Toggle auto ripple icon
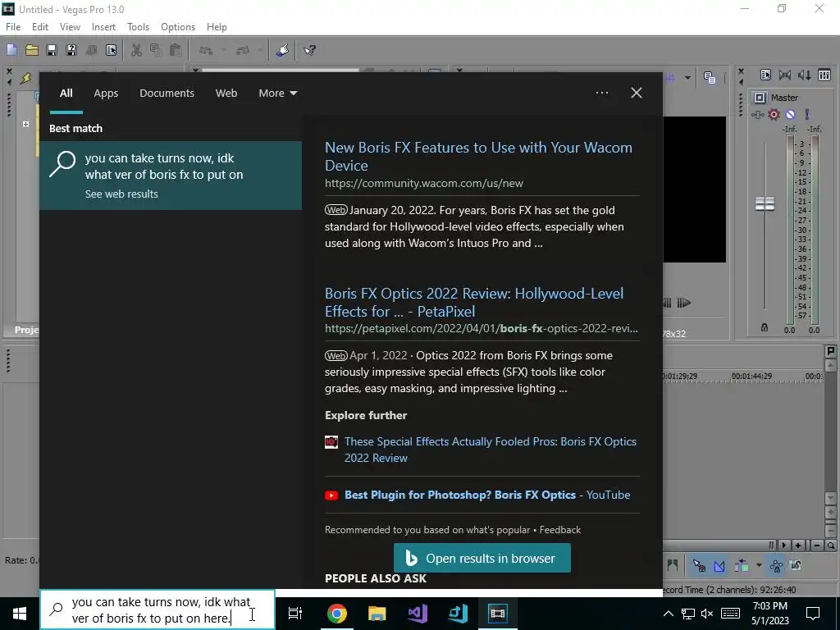 click(x=742, y=566)
